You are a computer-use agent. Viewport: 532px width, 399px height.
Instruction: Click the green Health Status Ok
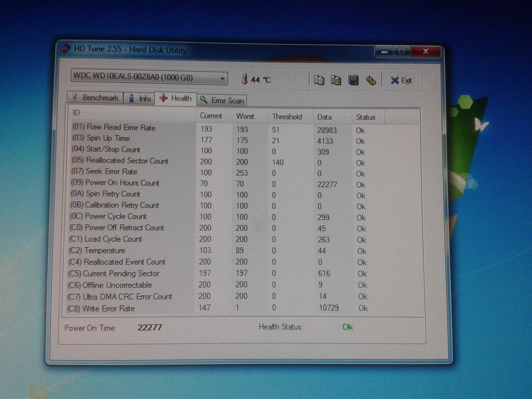point(348,327)
